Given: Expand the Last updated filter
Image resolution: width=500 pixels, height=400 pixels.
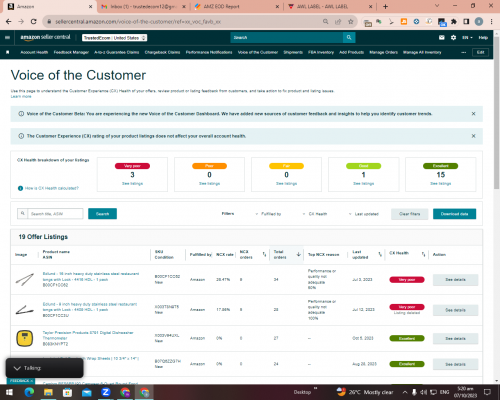Looking at the screenshot, I should [363, 214].
